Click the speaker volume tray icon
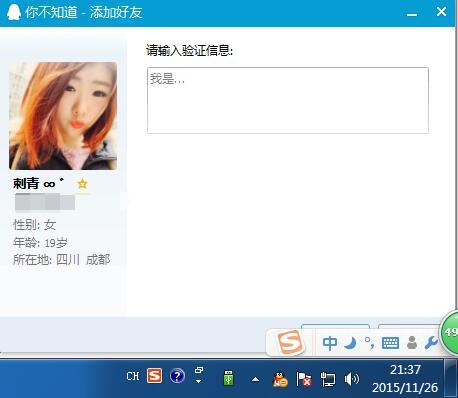 351,379
